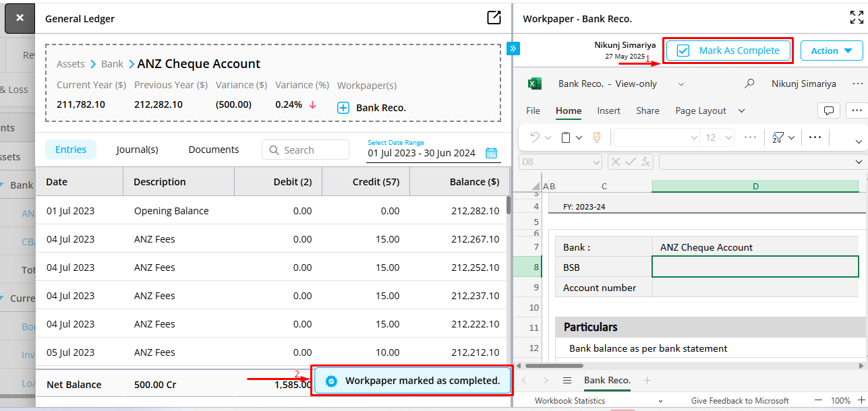Click the Excel logo icon
Screen dimensions: 868x411
click(534, 84)
